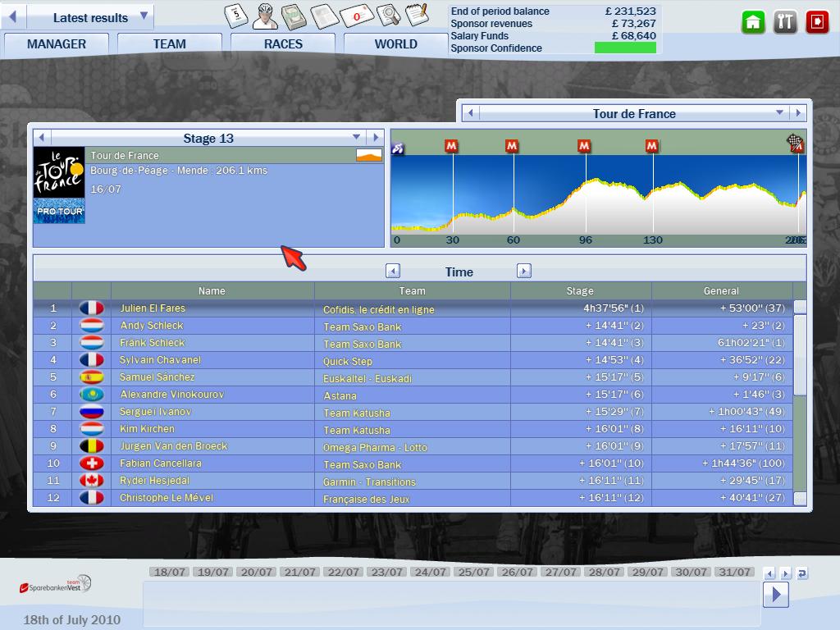Select rider Julien El Fares
Image resolution: width=840 pixels, height=630 pixels.
(153, 308)
